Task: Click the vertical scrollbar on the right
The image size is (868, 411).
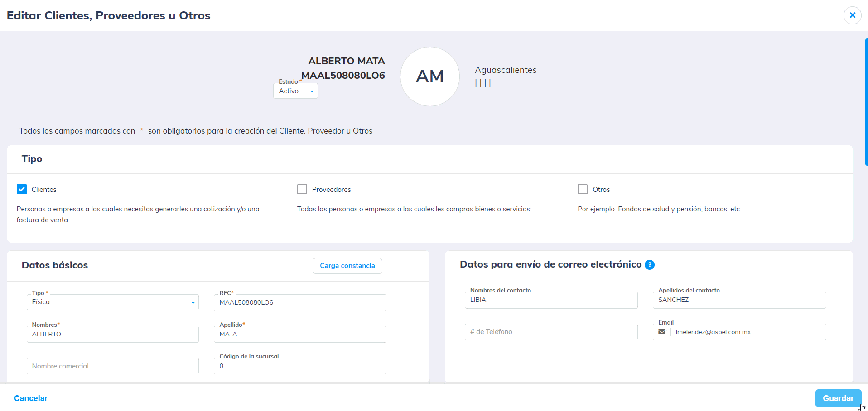Action: pyautogui.click(x=866, y=102)
